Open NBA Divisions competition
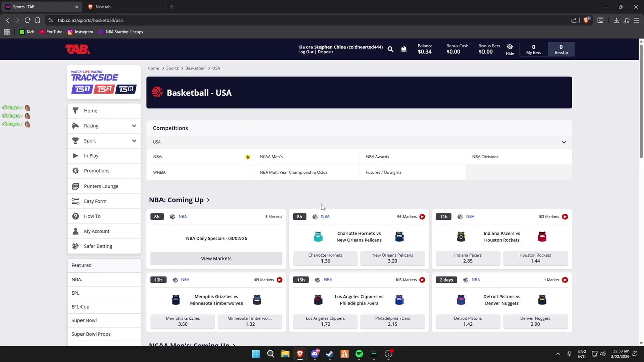The width and height of the screenshot is (644, 362). coord(519,157)
